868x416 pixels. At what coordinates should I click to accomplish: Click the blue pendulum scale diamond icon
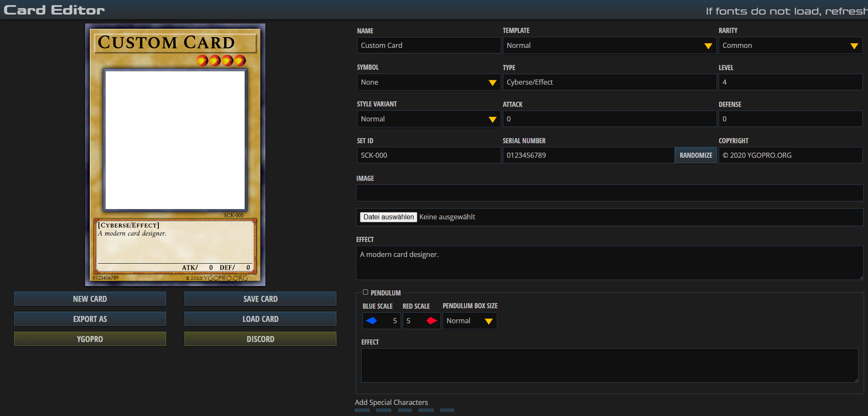372,320
